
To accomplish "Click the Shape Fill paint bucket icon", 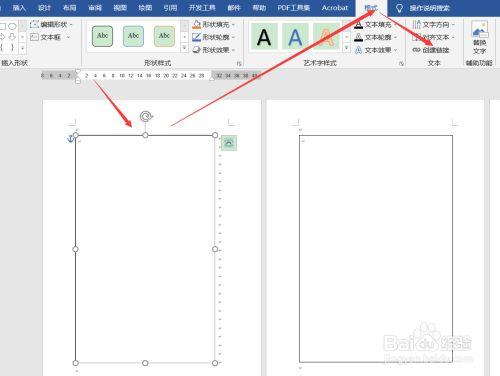I will pyautogui.click(x=197, y=24).
